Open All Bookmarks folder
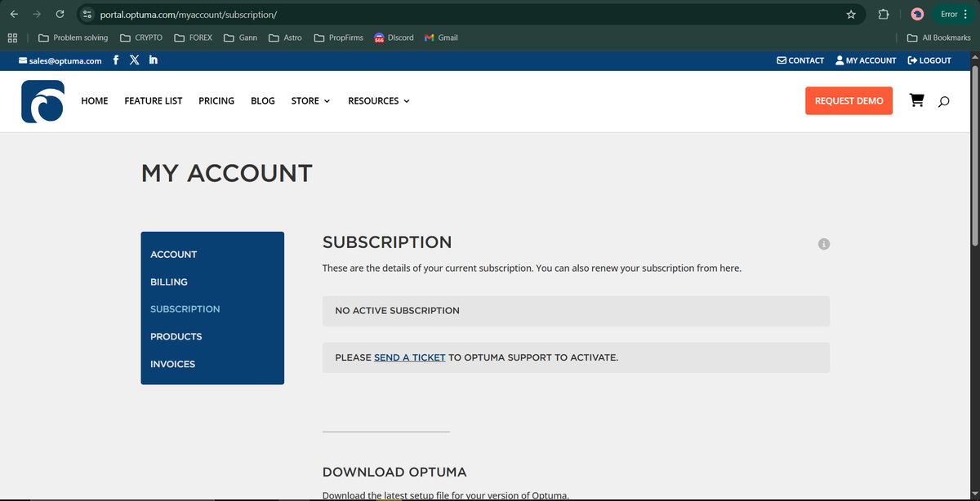The image size is (980, 501). [939, 38]
